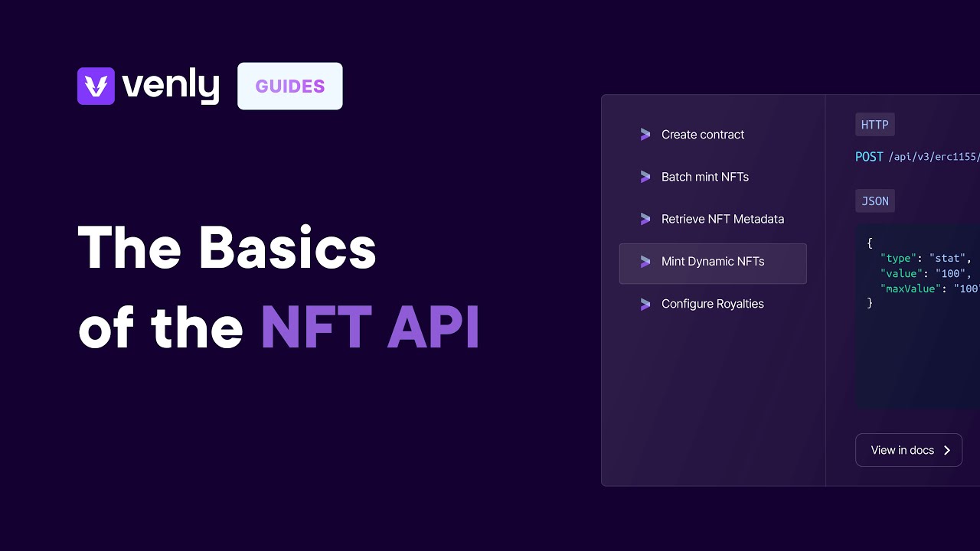
Task: Click the arrow icon beside Create contract
Action: [x=645, y=135]
